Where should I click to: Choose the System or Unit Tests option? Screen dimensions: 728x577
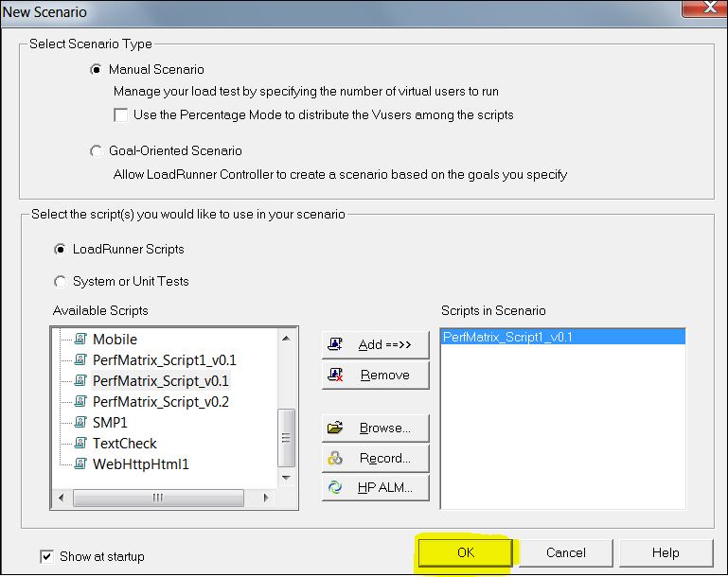[61, 281]
